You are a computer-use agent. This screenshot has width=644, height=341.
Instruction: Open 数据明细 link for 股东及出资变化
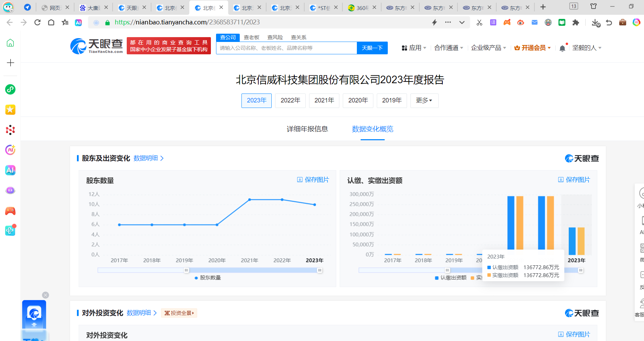click(x=148, y=158)
